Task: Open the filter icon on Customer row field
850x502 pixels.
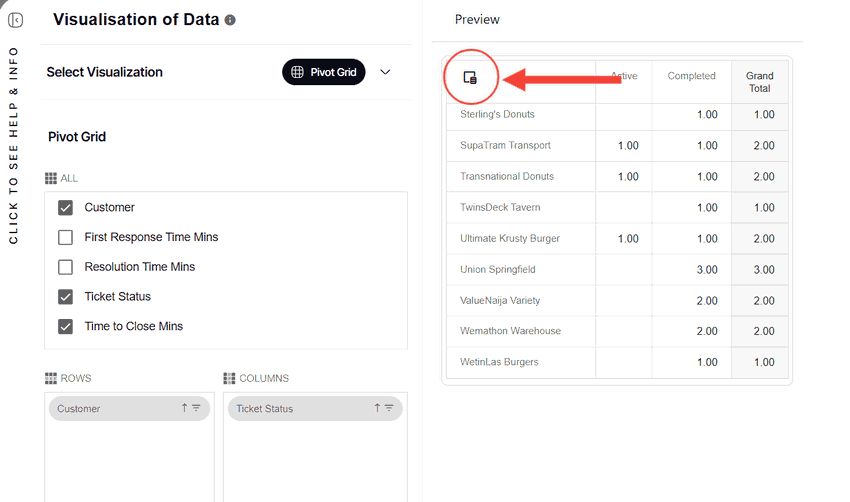Action: point(196,408)
